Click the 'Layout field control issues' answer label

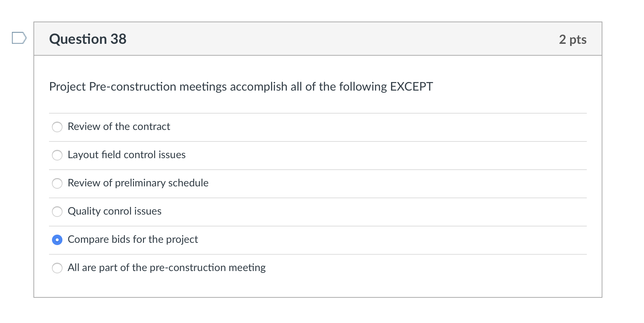(127, 155)
